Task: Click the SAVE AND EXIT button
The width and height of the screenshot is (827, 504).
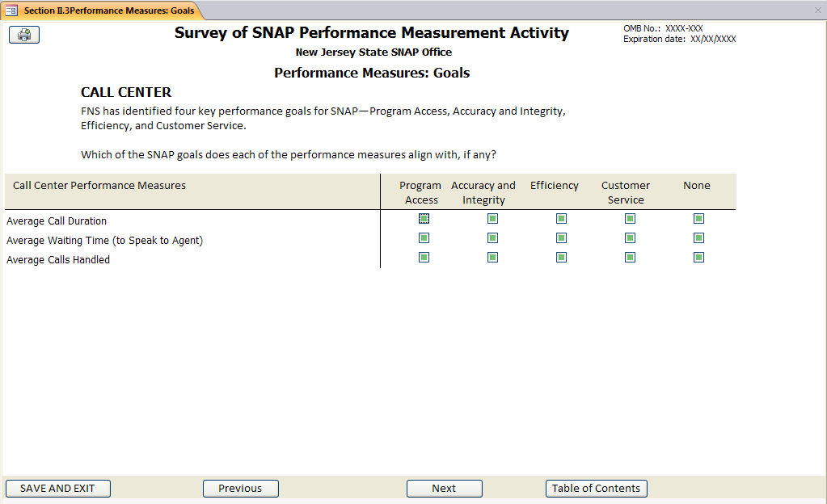Action: (57, 489)
